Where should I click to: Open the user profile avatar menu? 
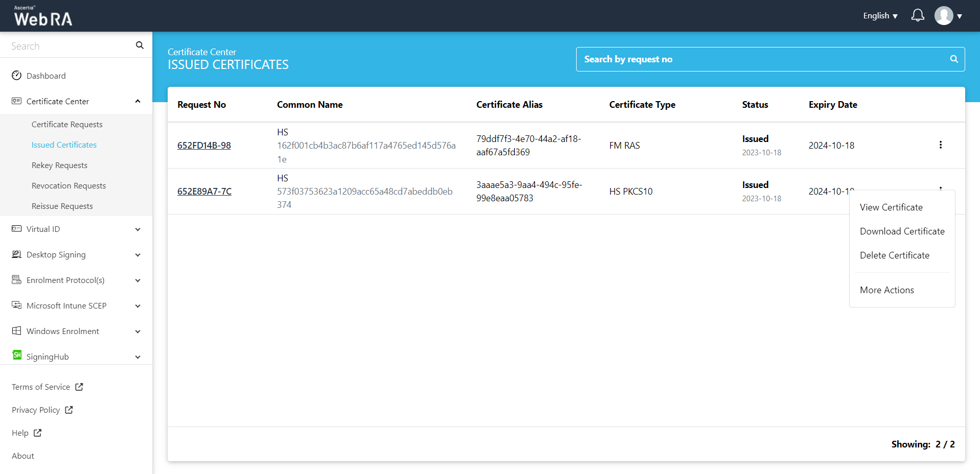point(944,16)
